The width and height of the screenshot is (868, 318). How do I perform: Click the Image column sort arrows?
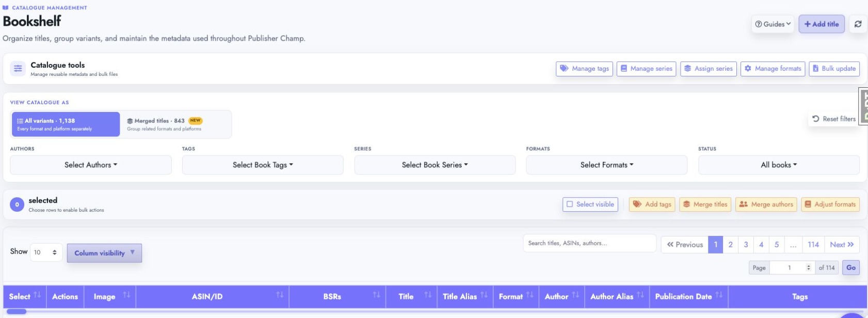(x=126, y=295)
